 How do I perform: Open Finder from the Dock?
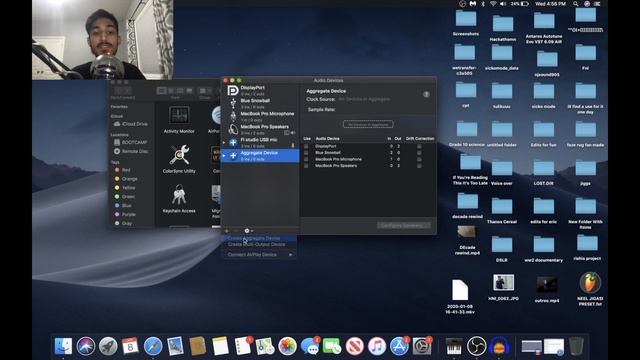(63, 346)
